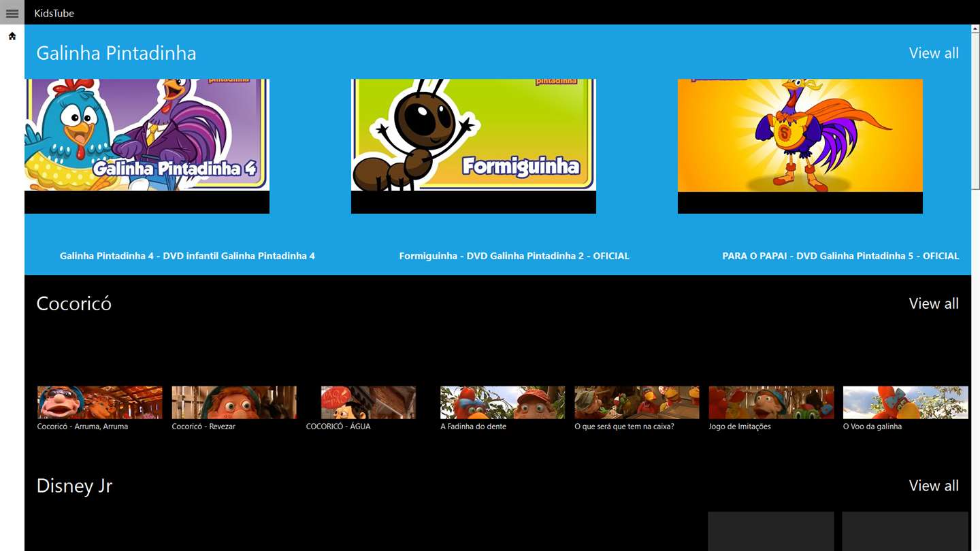The image size is (980, 551).
Task: Select 'PARA O PAPAI - DVD Galinha Pintadinha 5' title
Action: (x=840, y=256)
